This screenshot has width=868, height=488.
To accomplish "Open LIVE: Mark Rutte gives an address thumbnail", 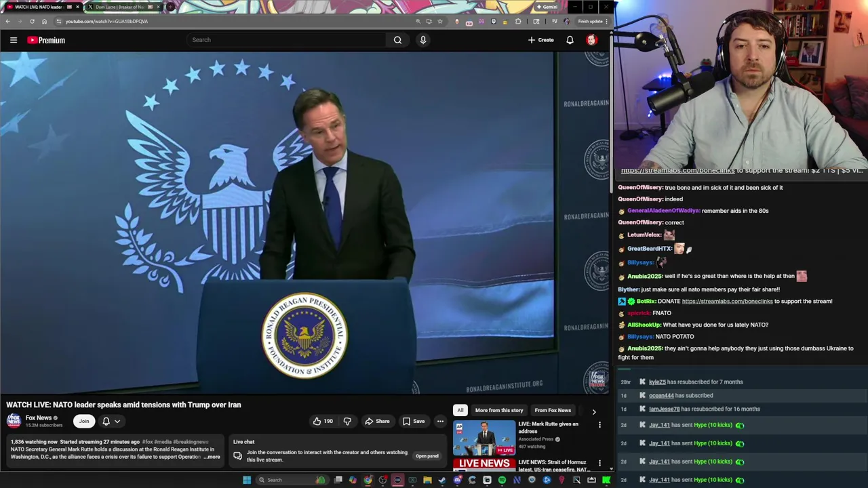I will pyautogui.click(x=484, y=439).
